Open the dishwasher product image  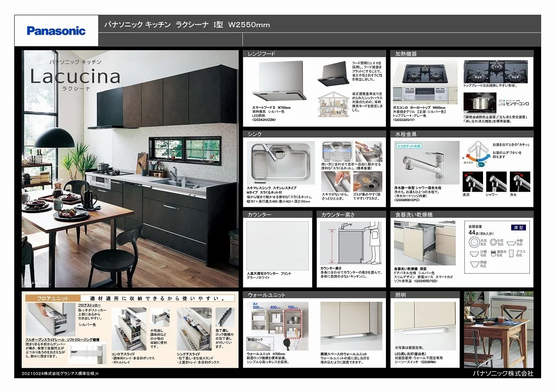tap(424, 243)
